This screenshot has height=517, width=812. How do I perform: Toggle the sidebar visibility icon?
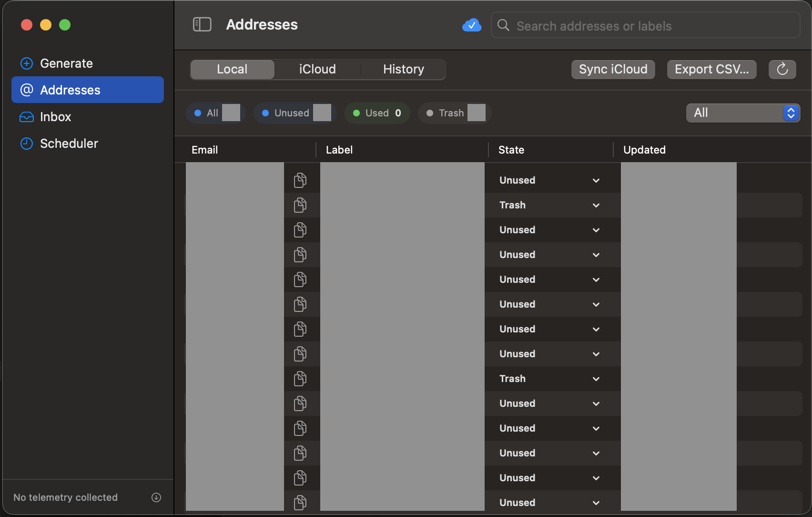202,24
